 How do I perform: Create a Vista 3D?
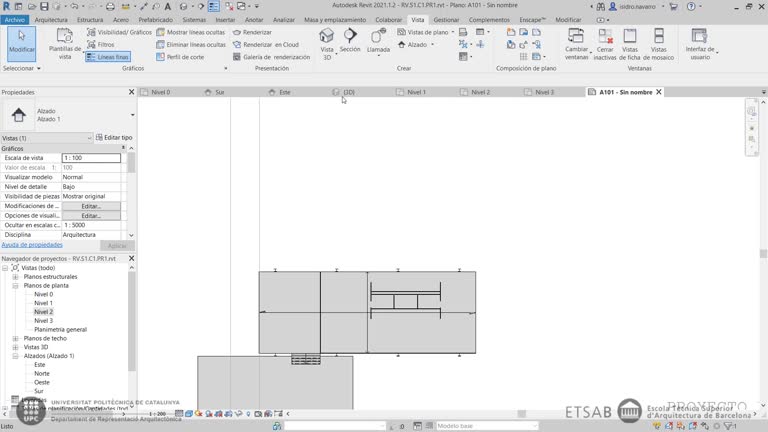pyautogui.click(x=327, y=44)
